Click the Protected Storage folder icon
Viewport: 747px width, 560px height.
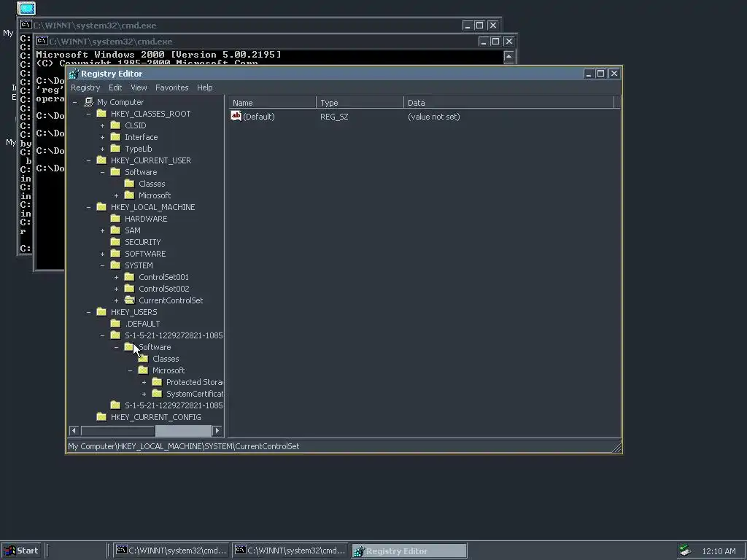[x=157, y=382]
